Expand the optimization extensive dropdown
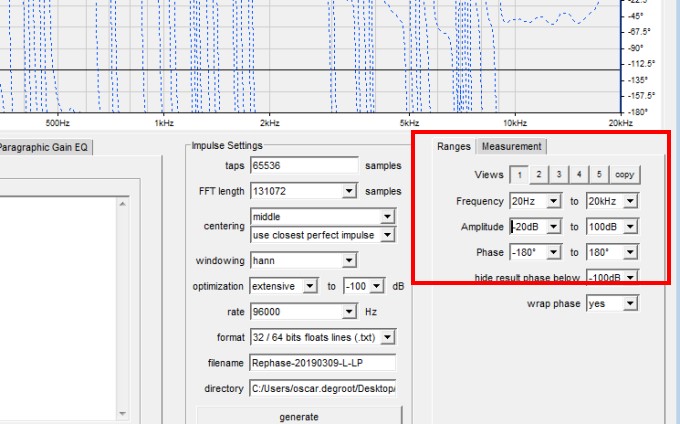This screenshot has height=424, width=680. point(309,286)
